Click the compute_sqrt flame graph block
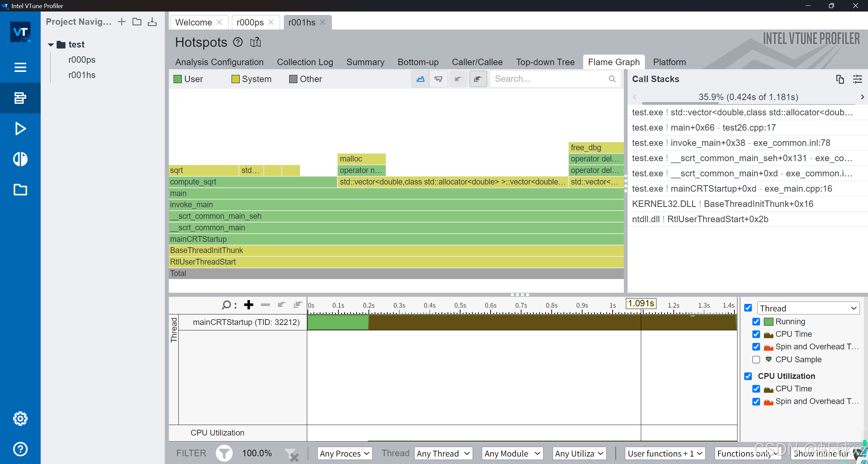 click(253, 182)
